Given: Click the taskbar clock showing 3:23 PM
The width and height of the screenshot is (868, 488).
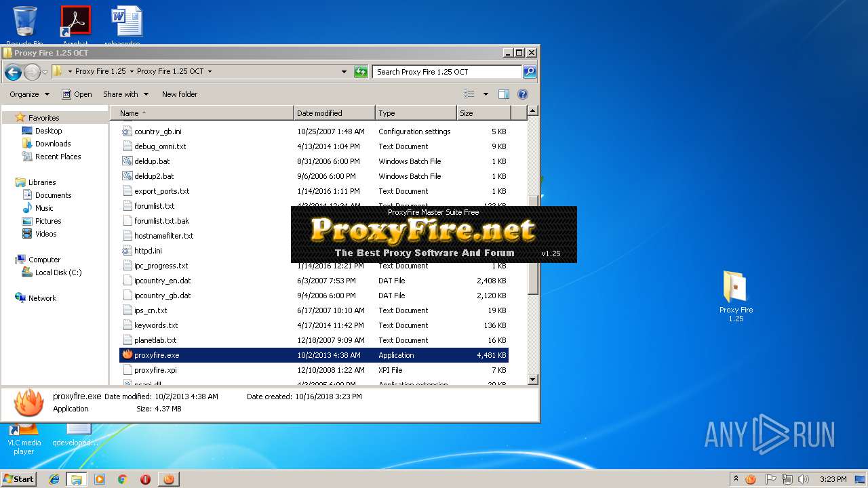Looking at the screenshot, I should pos(833,479).
